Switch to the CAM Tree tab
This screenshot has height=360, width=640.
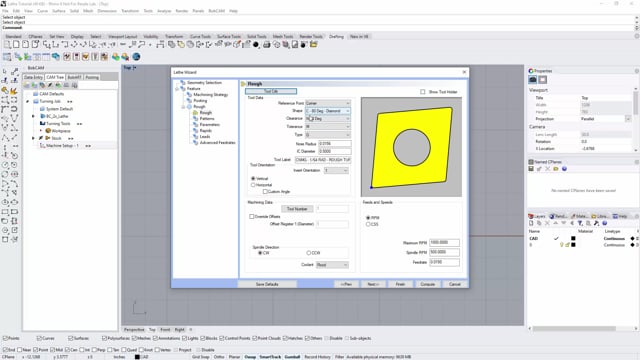55,77
